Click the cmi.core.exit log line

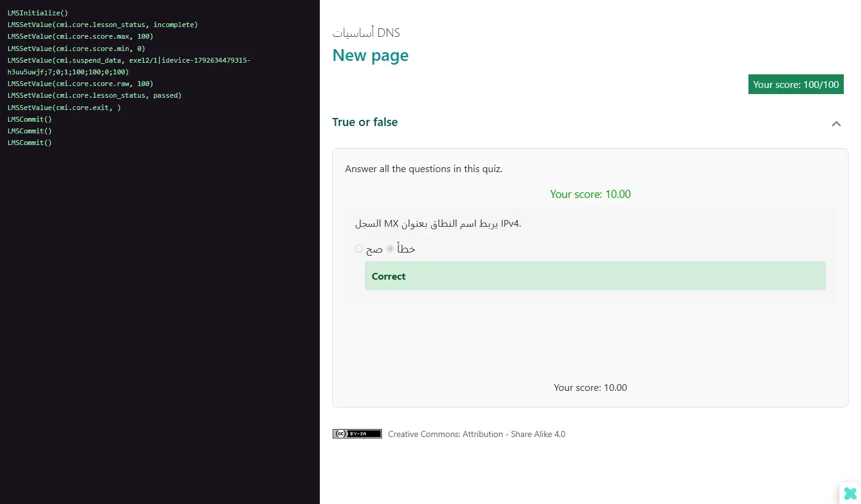point(65,108)
